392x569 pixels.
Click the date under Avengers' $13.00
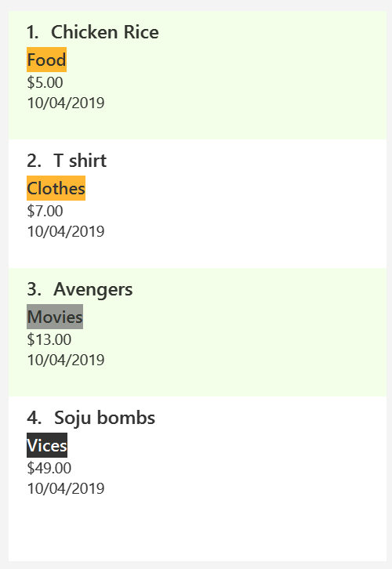coord(66,360)
